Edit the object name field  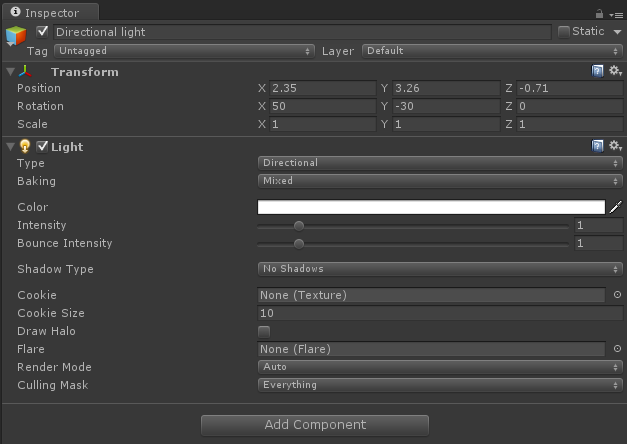302,32
